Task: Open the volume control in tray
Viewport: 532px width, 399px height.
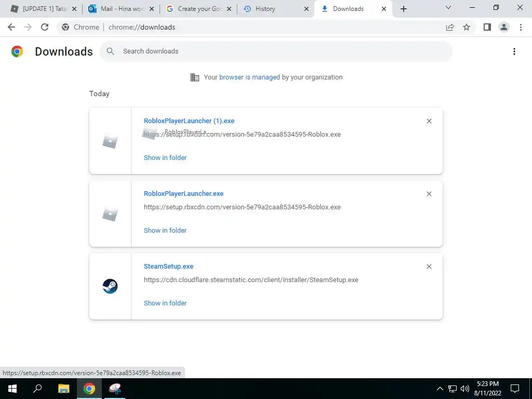Action: (x=465, y=389)
